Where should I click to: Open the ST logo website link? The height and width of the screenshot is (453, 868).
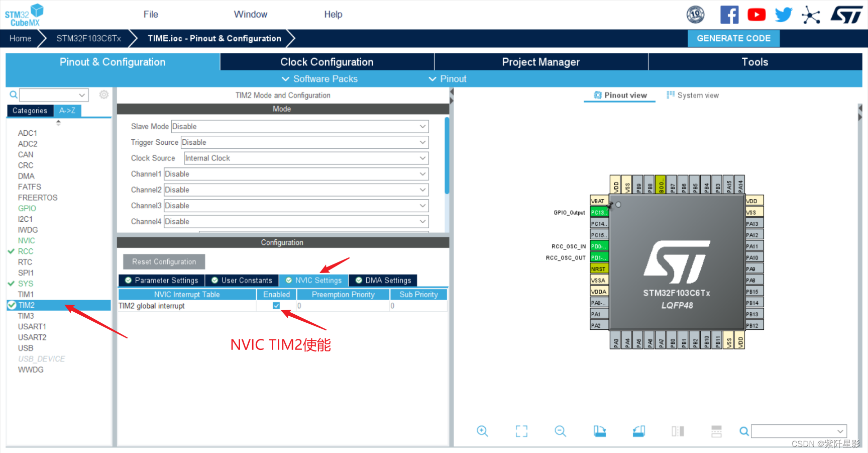pos(846,15)
